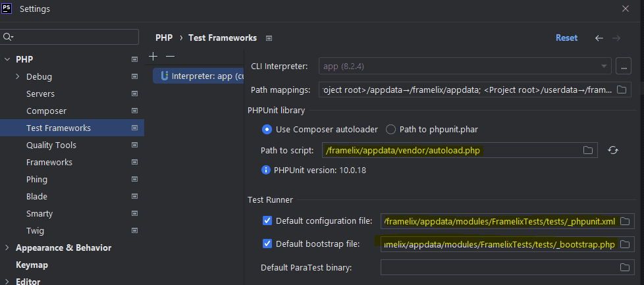Select Use Composer autoloader option

267,130
